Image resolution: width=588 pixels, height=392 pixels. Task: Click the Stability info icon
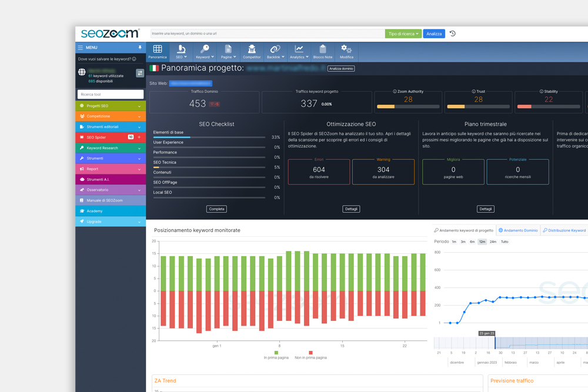(x=542, y=92)
